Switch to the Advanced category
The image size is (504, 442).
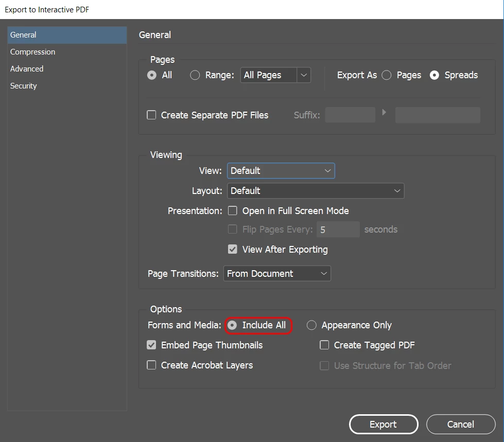point(67,69)
